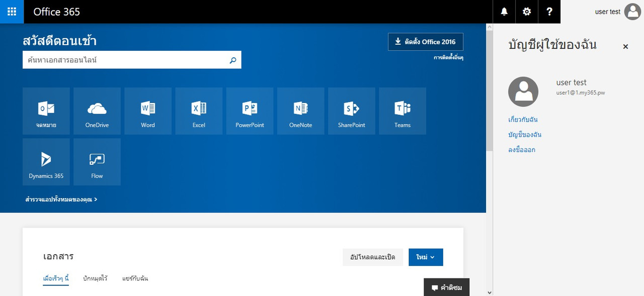The width and height of the screenshot is (644, 296).
Task: Click the scrollbar down arrow
Action: click(489, 292)
